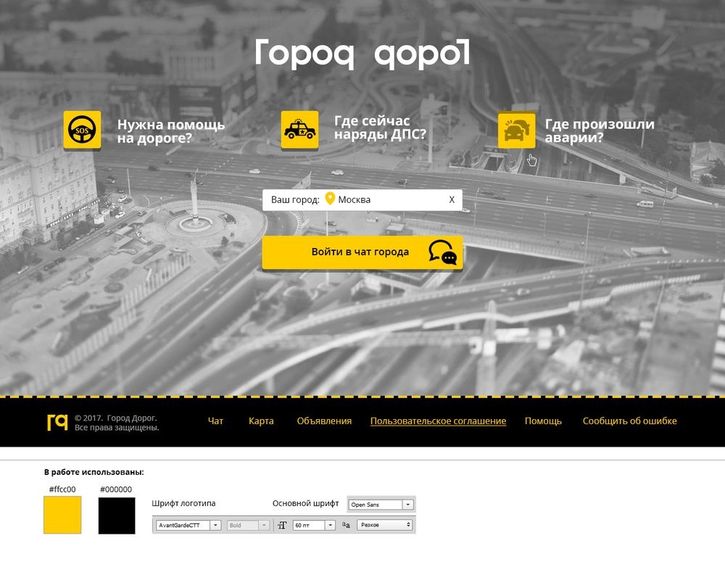
Task: Click the car accident icon
Action: click(x=516, y=131)
